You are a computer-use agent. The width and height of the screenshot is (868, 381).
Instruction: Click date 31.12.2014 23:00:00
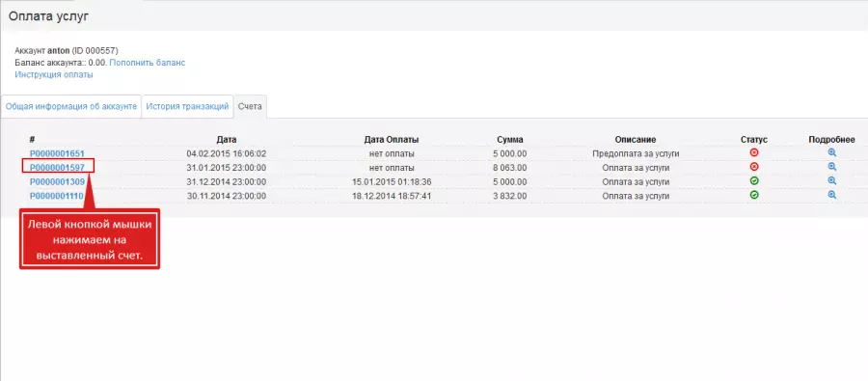(x=227, y=181)
